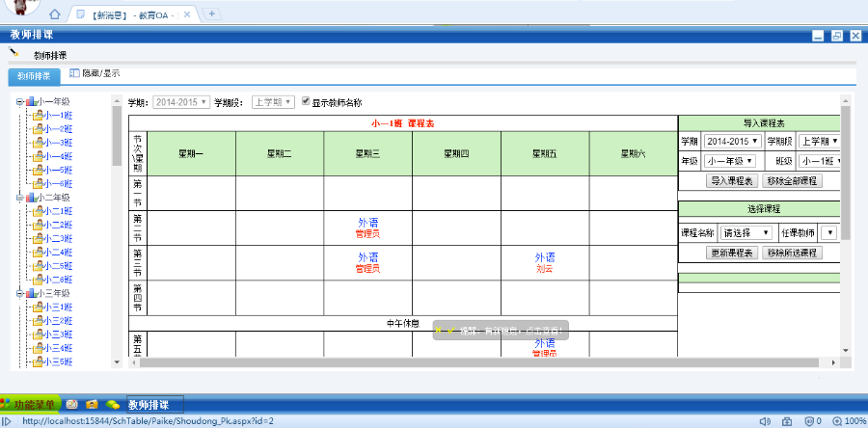Click the status bar sound icon
Image resolution: width=868 pixels, height=428 pixels.
tap(765, 421)
